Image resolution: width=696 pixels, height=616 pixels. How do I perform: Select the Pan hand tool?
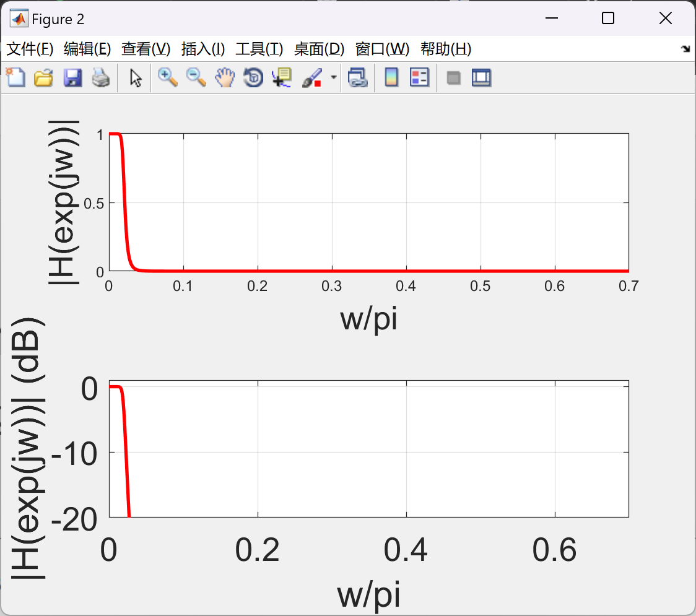[x=225, y=77]
